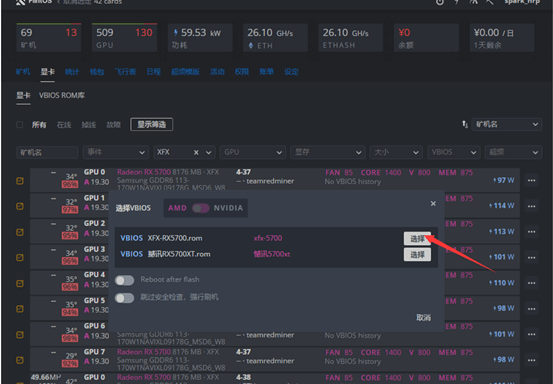Screen dimensions: 553x384
Task: Click the 4-37 rig name in GPU 7 row
Action: point(243,352)
